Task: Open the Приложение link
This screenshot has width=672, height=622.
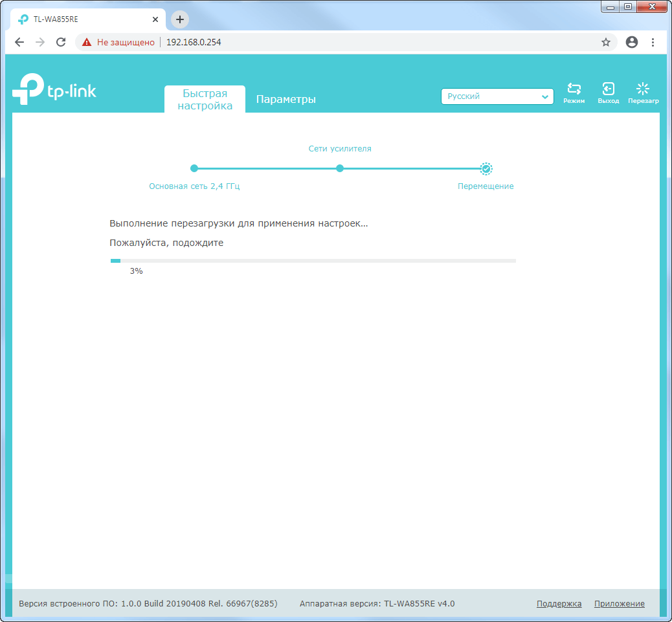Action: point(619,603)
